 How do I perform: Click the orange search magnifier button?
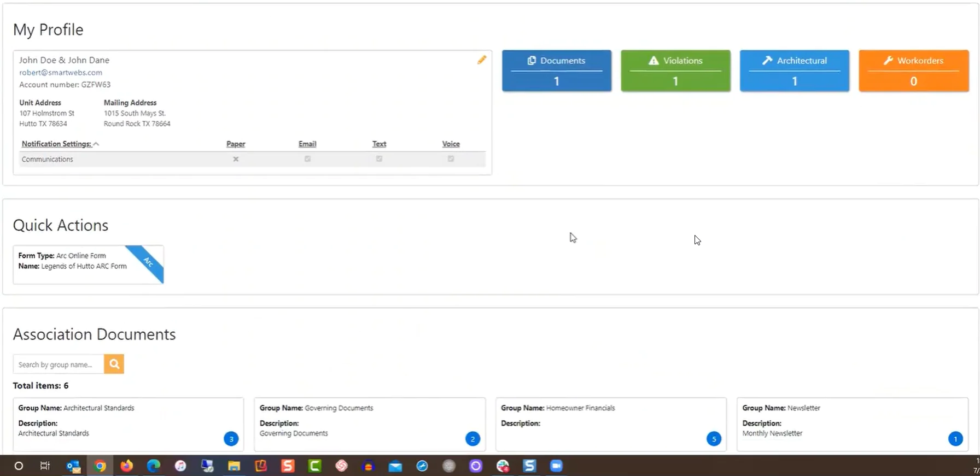114,364
